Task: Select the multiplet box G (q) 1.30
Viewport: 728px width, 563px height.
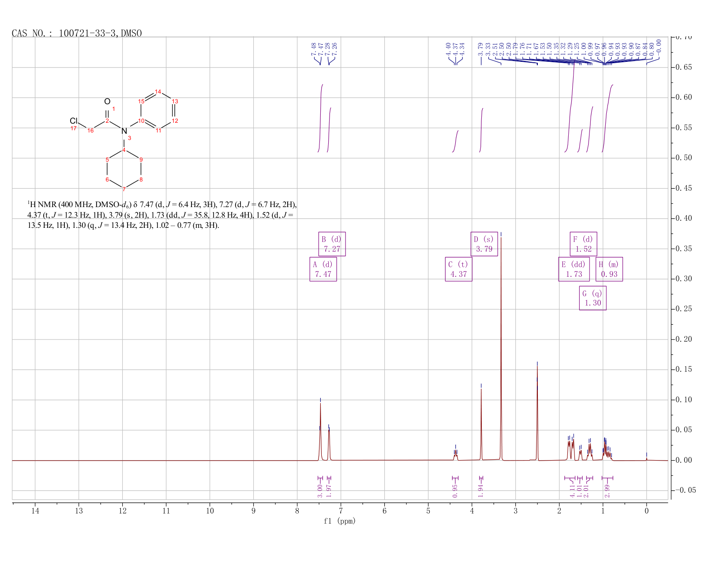Action: [593, 298]
